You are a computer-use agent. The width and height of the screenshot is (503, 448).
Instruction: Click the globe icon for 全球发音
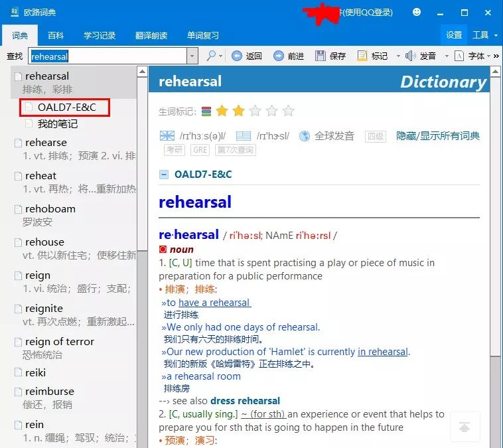tap(304, 136)
